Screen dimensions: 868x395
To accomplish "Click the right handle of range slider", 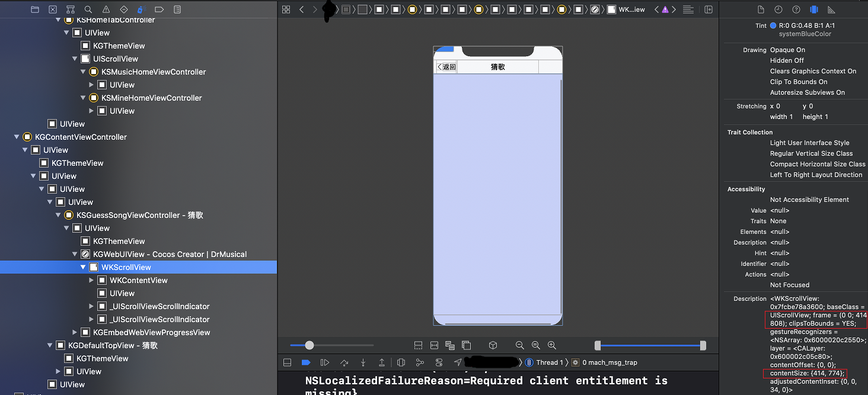I will coord(703,345).
